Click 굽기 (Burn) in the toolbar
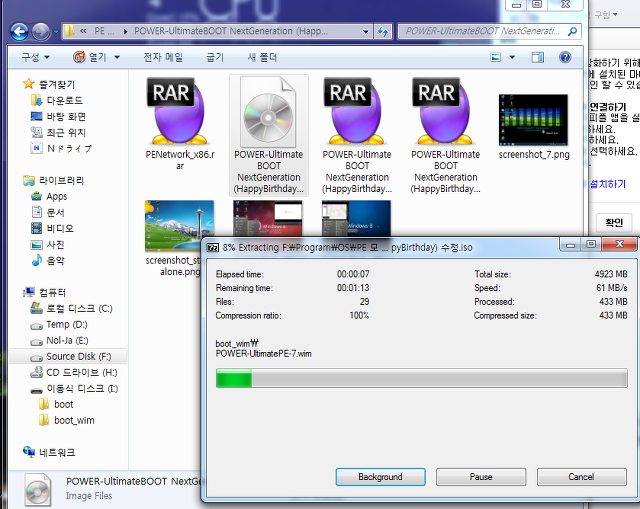The width and height of the screenshot is (640, 509). coord(215,57)
